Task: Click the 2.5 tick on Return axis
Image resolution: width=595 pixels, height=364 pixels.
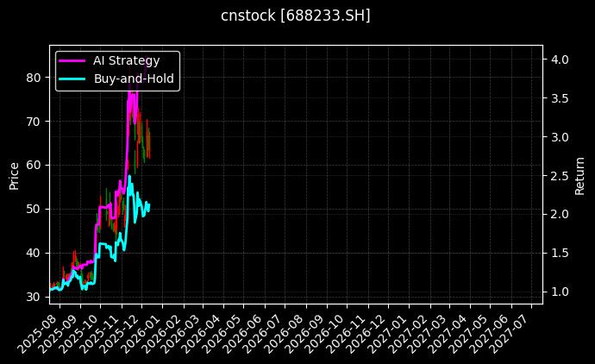Action: (x=559, y=176)
